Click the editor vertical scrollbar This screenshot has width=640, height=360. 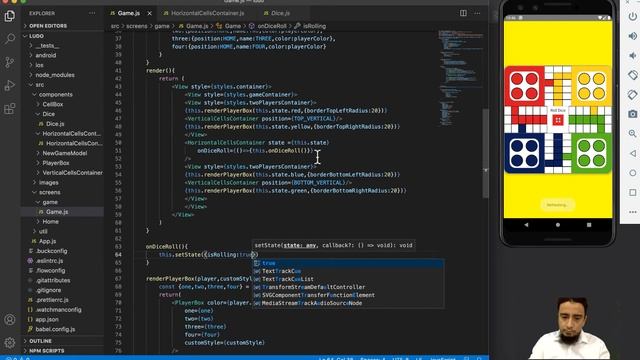click(x=486, y=153)
